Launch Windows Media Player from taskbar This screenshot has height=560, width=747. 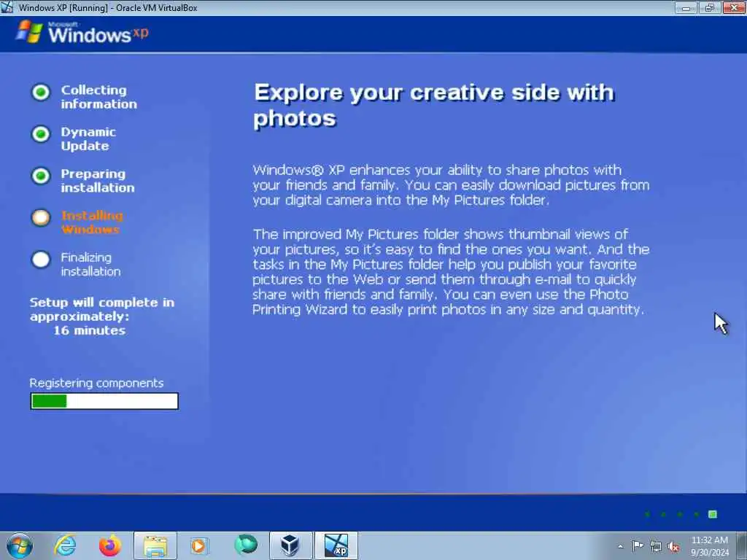pos(198,545)
